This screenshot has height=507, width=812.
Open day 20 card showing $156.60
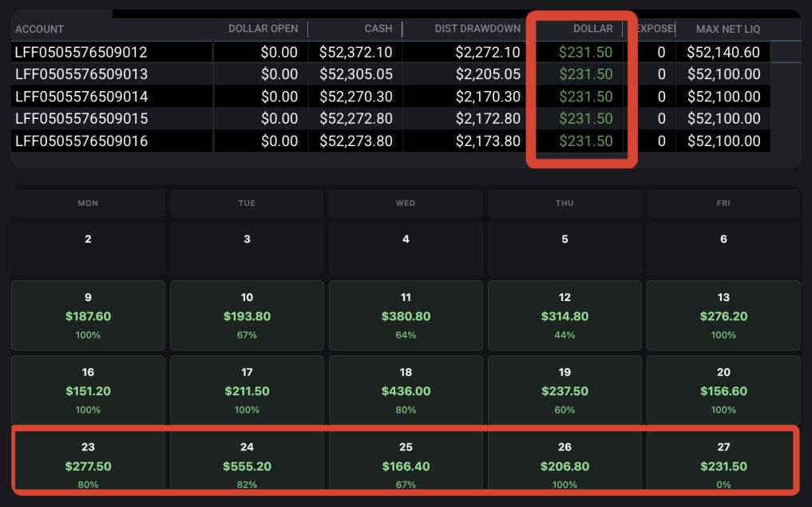point(723,390)
